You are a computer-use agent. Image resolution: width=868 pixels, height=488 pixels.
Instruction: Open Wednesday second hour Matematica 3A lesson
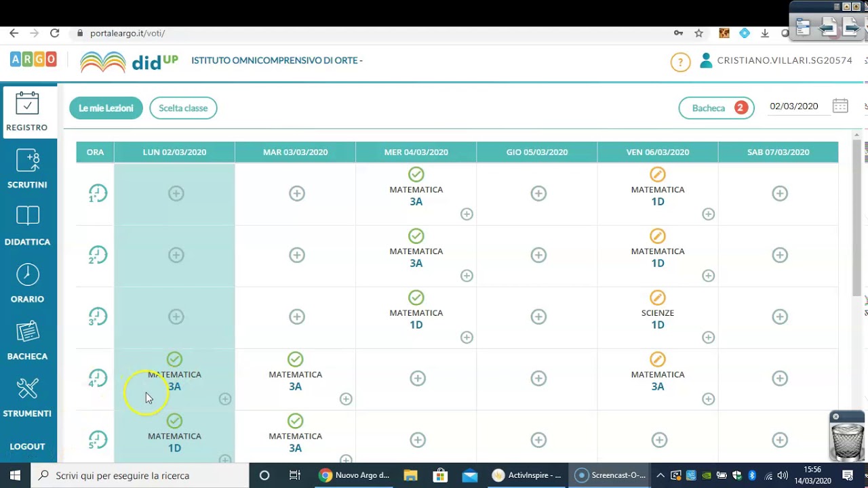tap(416, 249)
